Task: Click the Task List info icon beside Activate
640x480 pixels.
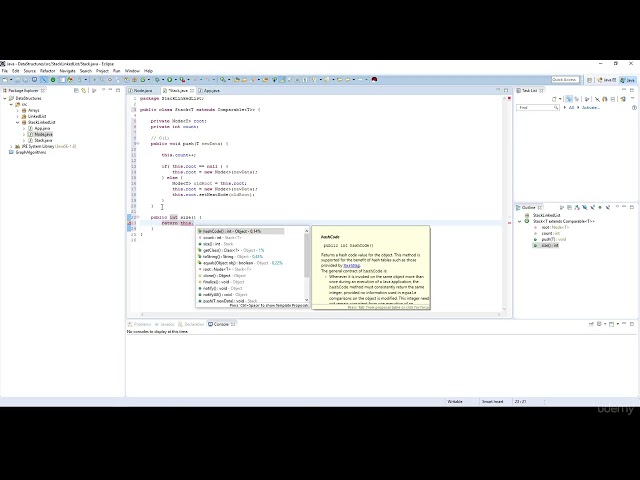Action: click(x=634, y=108)
